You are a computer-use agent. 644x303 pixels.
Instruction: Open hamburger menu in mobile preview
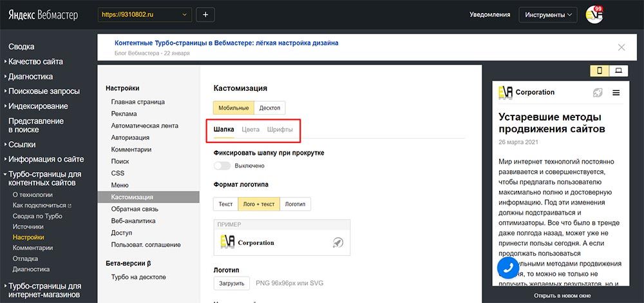click(616, 93)
